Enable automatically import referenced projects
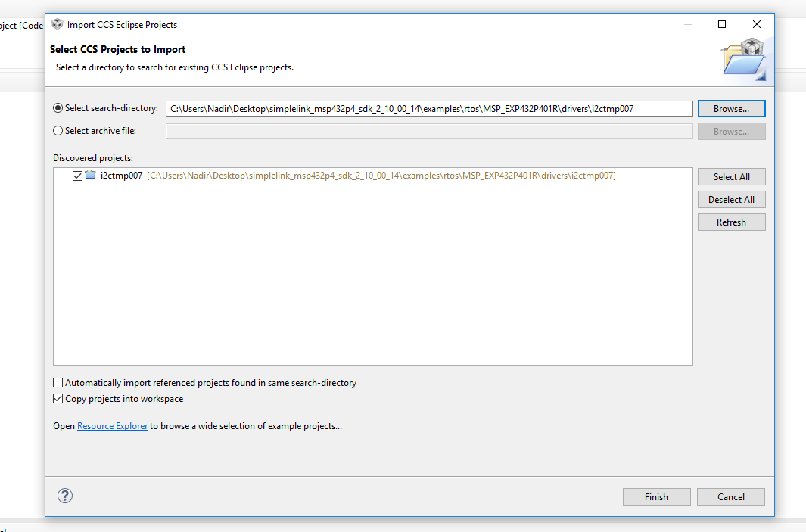This screenshot has width=806, height=532. pyautogui.click(x=58, y=383)
